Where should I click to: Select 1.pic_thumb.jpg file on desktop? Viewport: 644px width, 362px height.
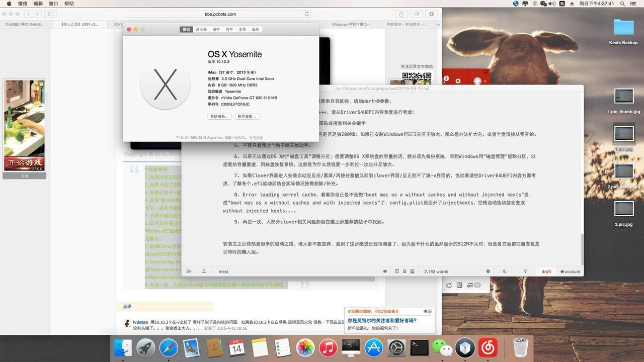pos(624,102)
